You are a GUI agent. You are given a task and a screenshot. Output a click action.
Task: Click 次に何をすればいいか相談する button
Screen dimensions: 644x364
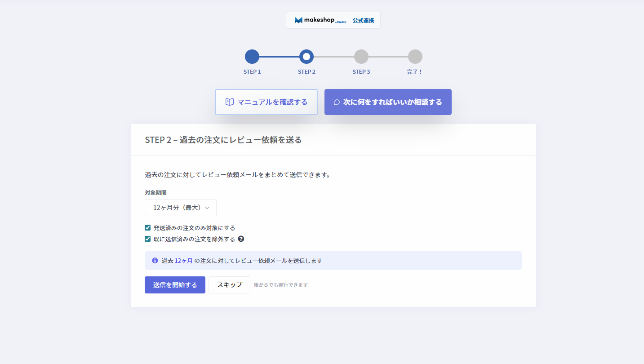point(388,102)
